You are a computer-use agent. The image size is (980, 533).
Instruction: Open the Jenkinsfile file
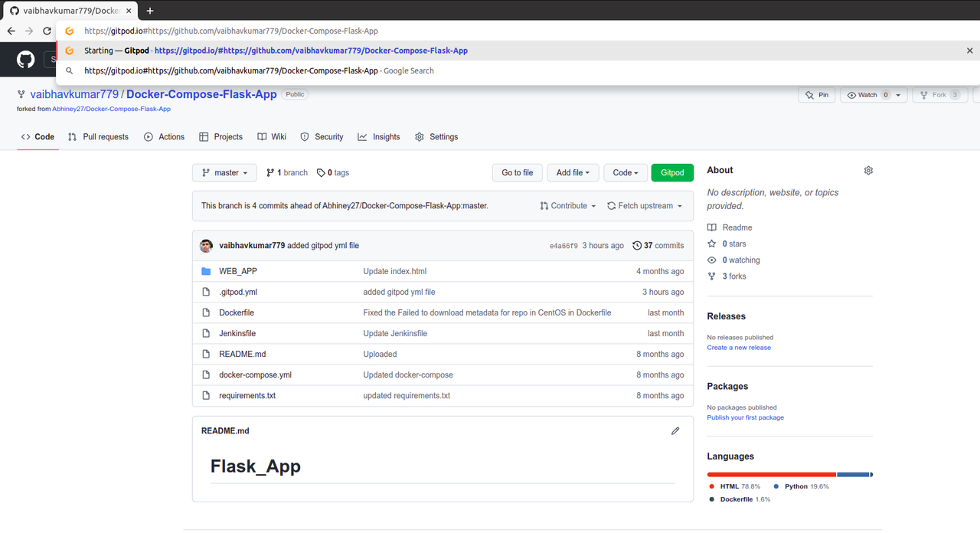tap(237, 334)
